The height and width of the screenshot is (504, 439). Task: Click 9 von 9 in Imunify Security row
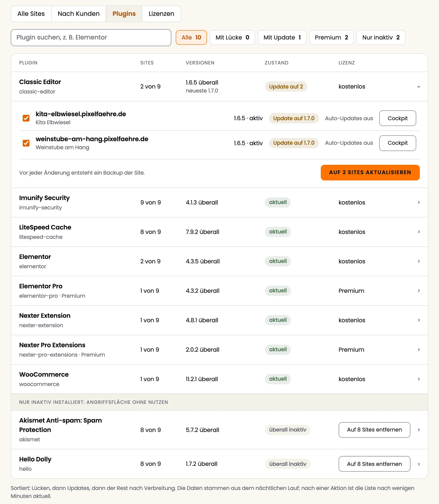click(151, 202)
